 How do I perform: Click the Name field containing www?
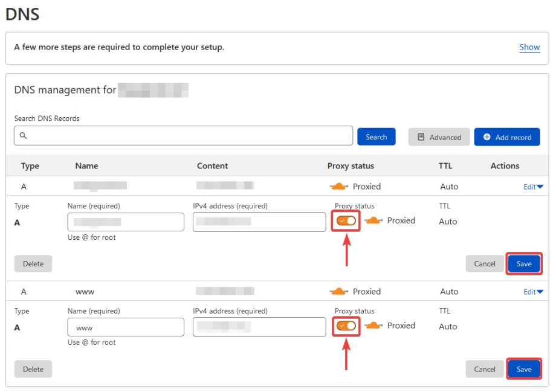[x=125, y=327]
